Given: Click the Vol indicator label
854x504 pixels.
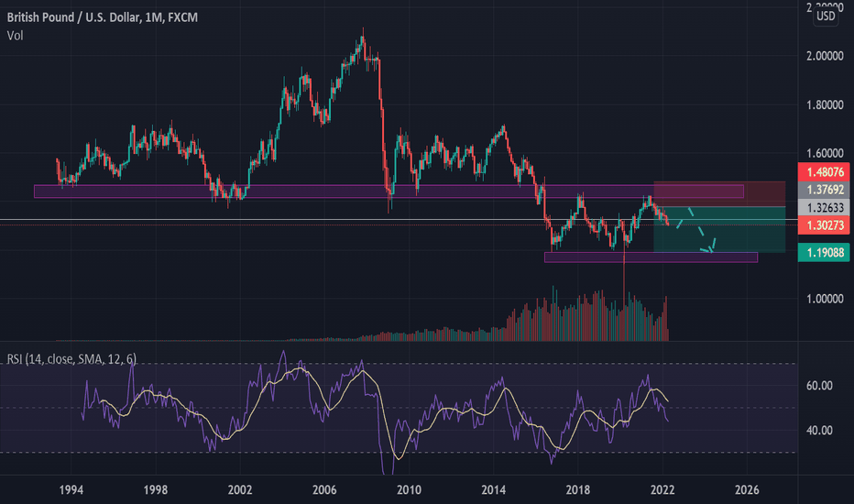Looking at the screenshot, I should pos(16,36).
